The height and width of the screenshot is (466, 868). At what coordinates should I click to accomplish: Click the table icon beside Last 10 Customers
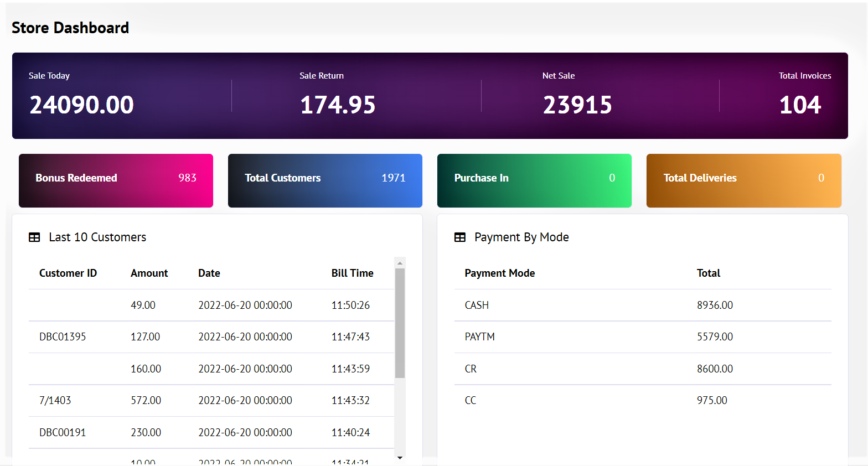point(34,237)
